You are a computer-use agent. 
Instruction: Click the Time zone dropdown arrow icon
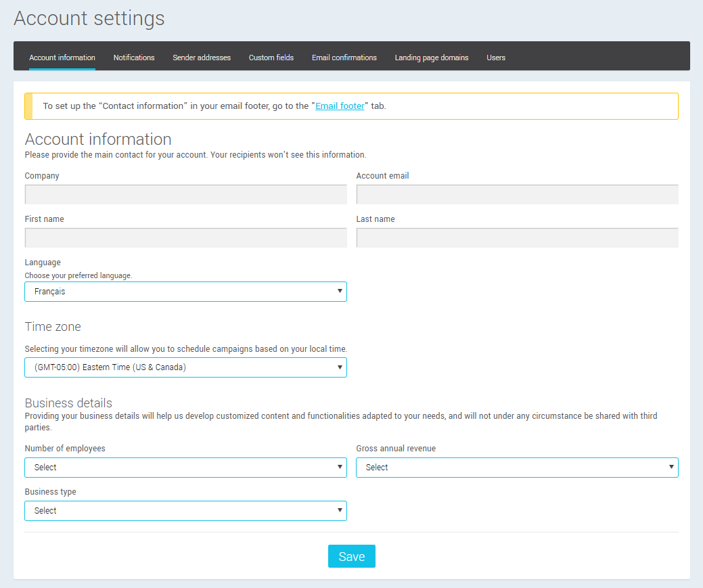coord(340,367)
